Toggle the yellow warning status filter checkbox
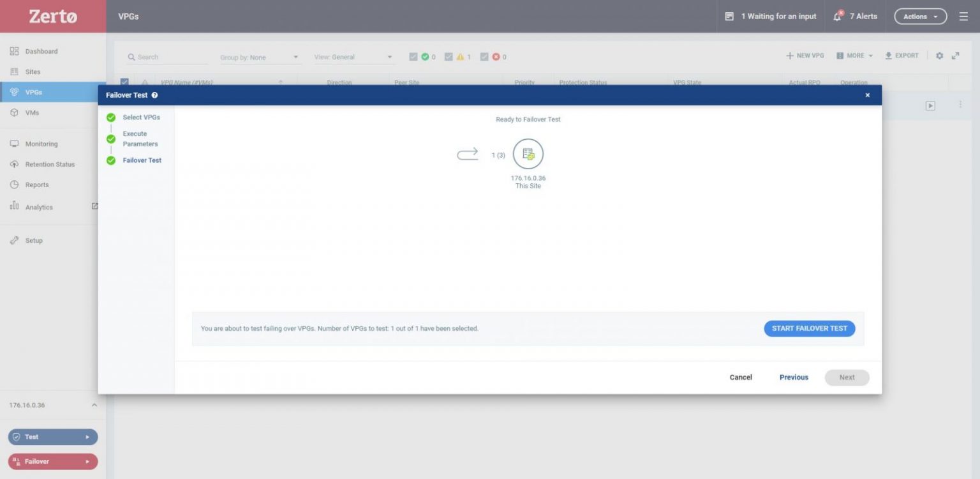 [449, 57]
